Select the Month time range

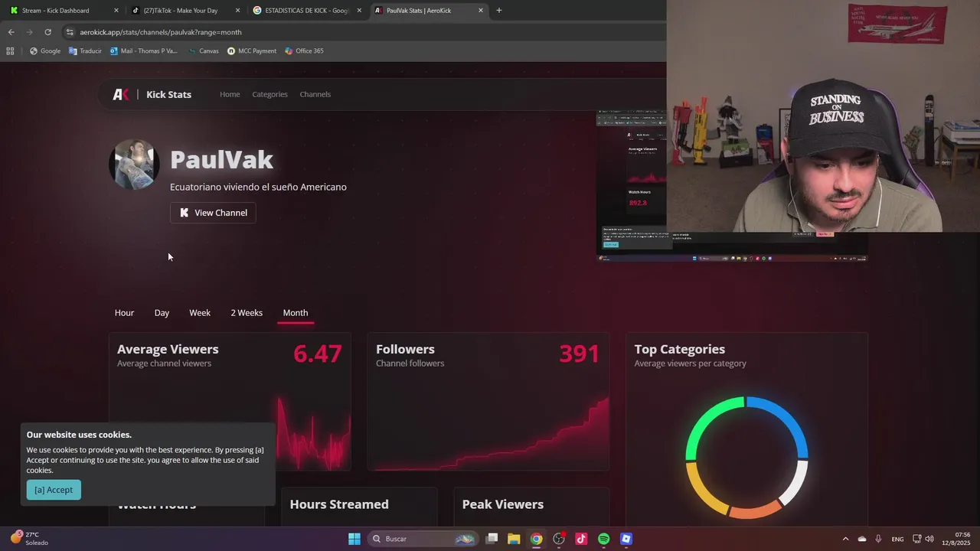click(296, 313)
